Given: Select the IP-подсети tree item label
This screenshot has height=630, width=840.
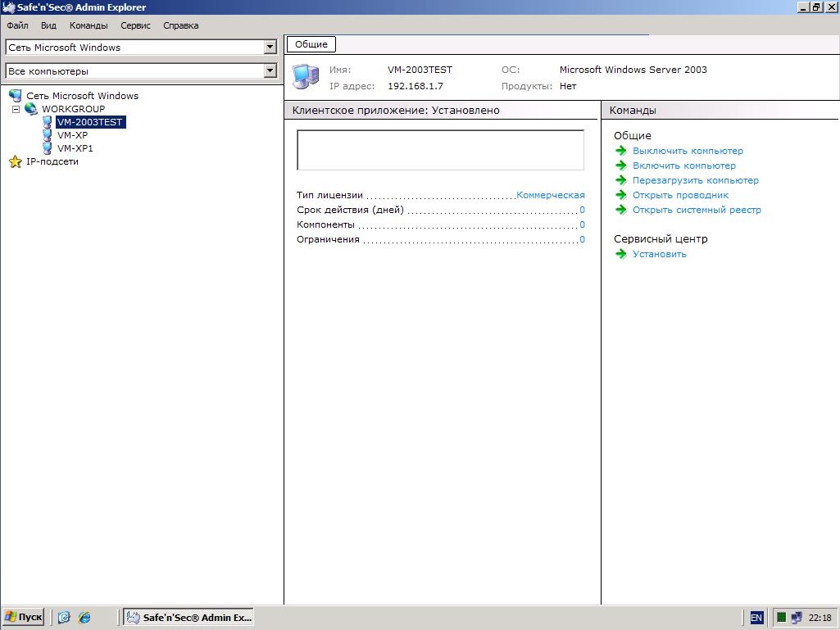Looking at the screenshot, I should [x=52, y=161].
